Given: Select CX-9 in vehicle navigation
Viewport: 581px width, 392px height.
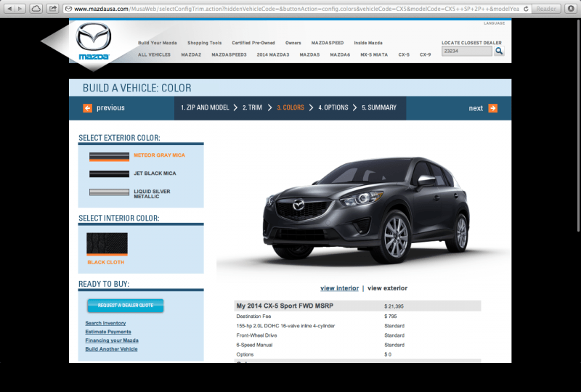Looking at the screenshot, I should pos(426,54).
